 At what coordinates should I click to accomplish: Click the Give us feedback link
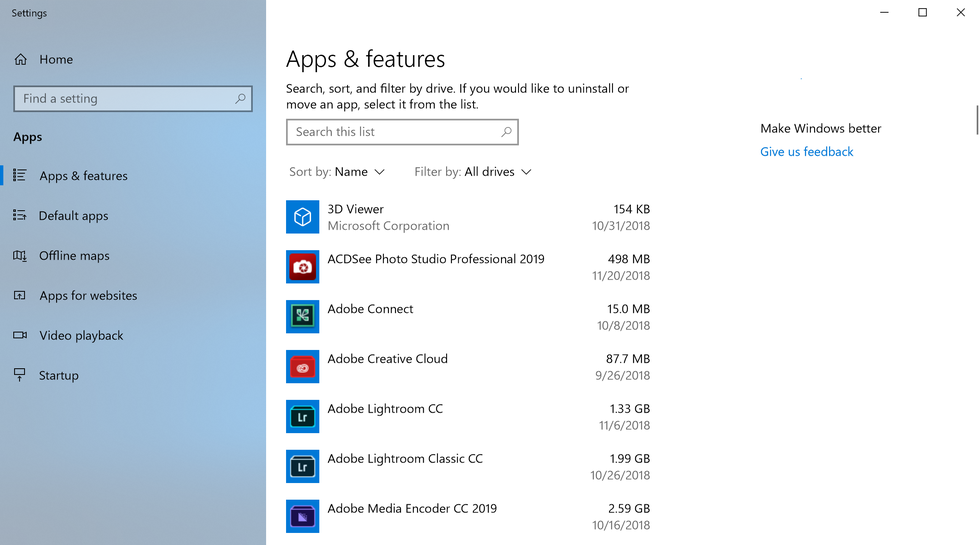[806, 152]
